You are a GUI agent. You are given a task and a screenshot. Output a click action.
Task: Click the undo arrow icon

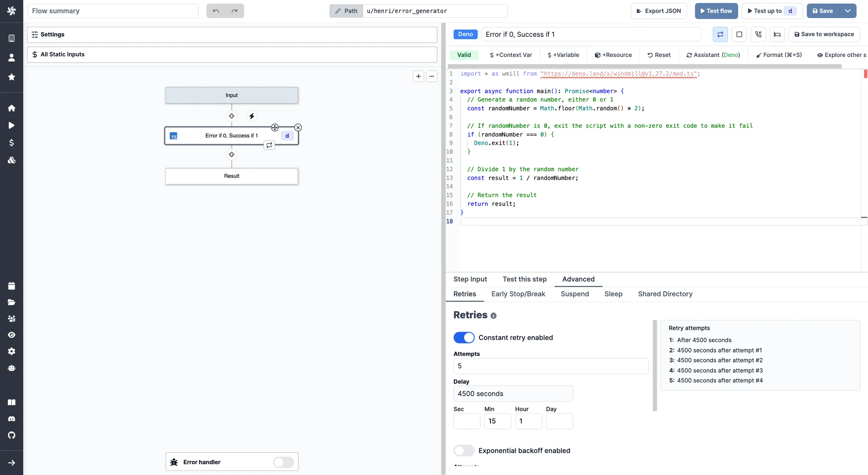[x=216, y=10]
